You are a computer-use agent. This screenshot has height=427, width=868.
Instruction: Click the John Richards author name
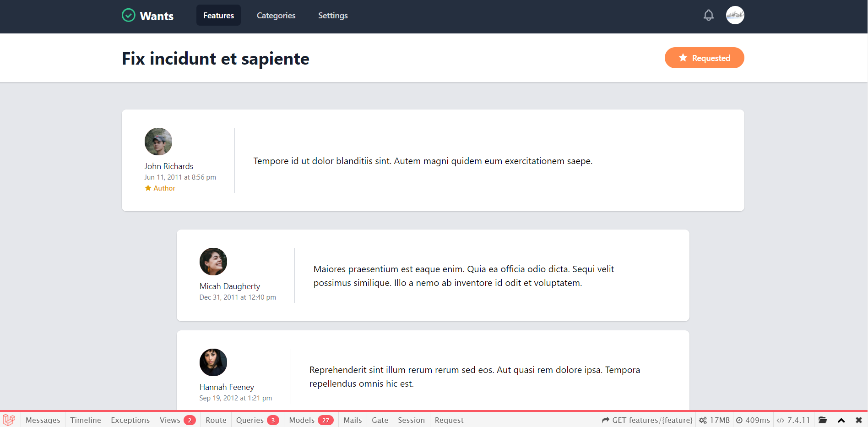[168, 166]
